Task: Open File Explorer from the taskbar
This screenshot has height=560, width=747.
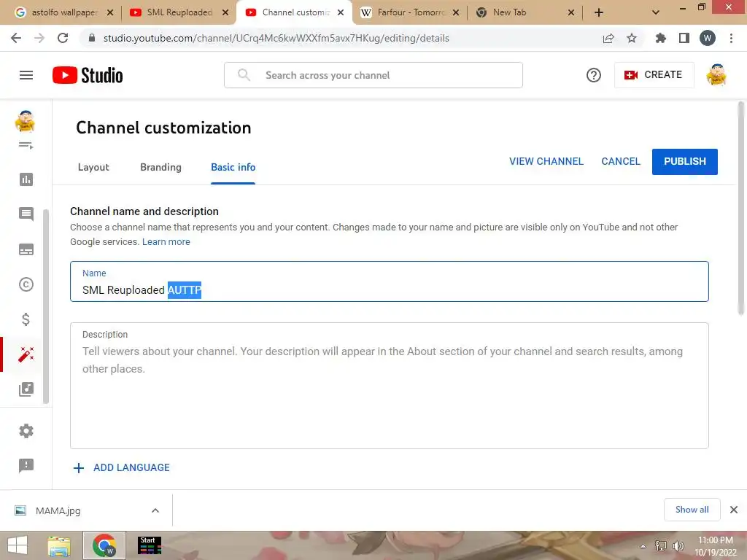Action: point(59,545)
